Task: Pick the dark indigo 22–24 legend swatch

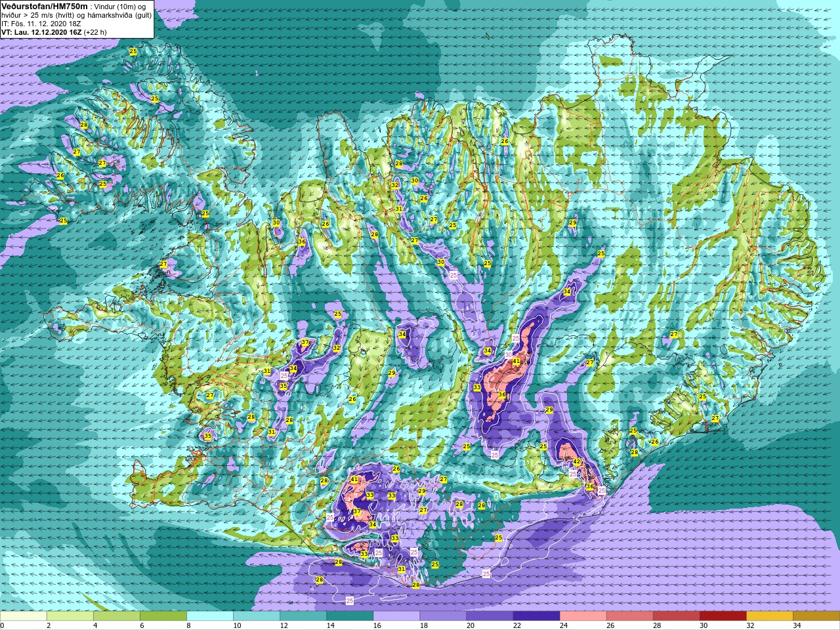Action: click(535, 616)
